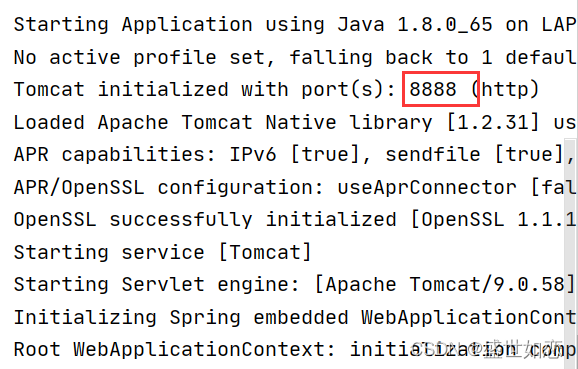Click the vertical scrollbar beside the log
This screenshot has width=578, height=369.
point(571,254)
